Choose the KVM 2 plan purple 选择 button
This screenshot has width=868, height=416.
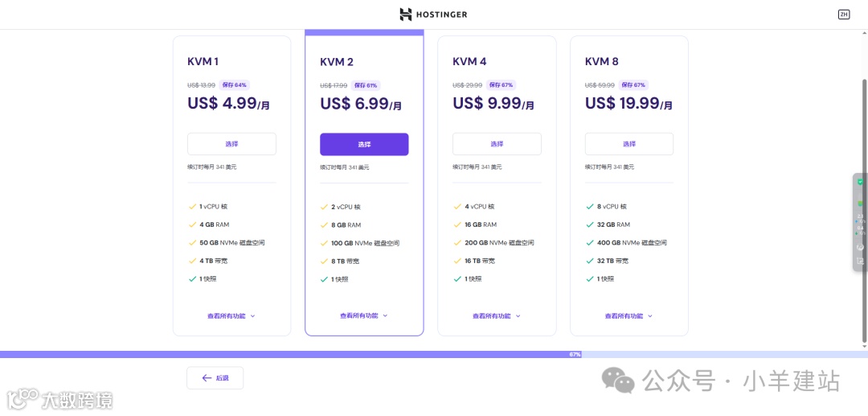pos(364,144)
